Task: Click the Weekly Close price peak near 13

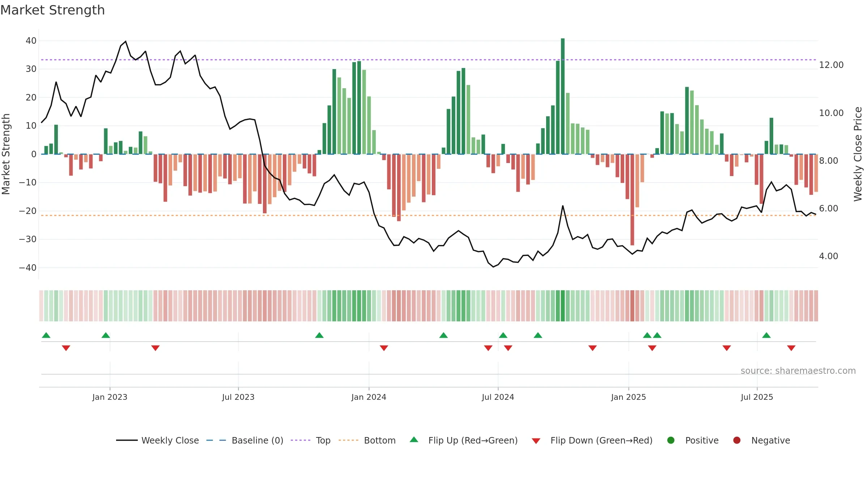Action: [125, 41]
